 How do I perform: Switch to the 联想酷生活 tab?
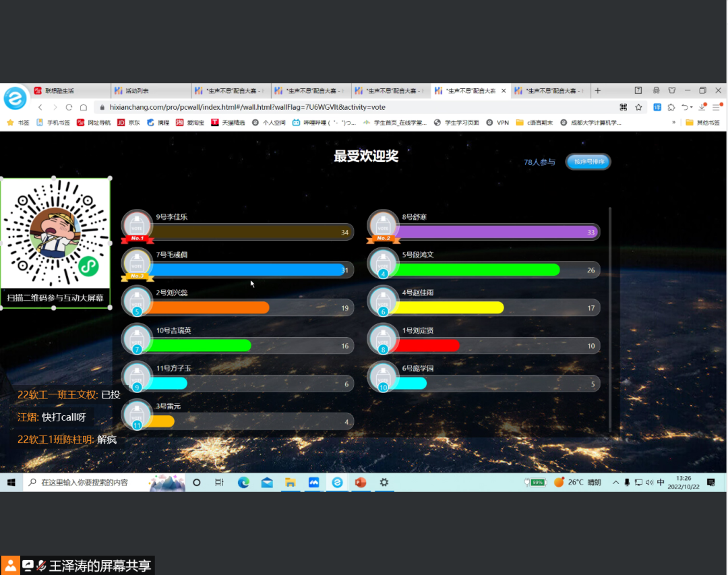click(x=69, y=90)
